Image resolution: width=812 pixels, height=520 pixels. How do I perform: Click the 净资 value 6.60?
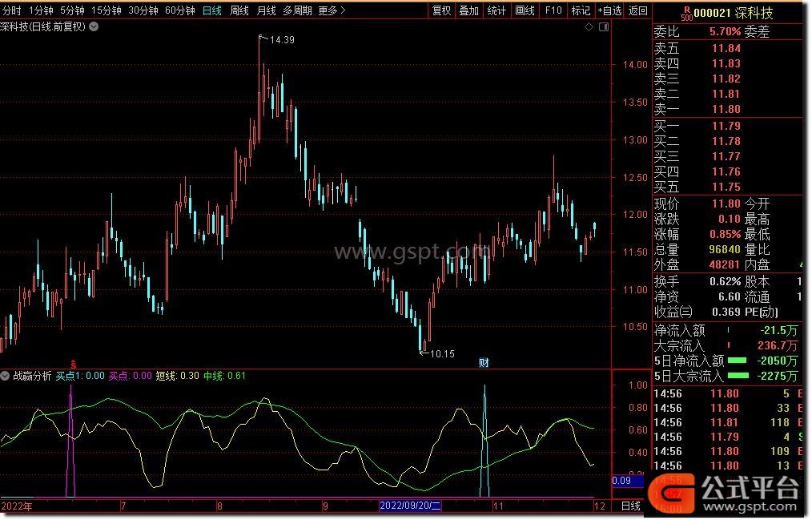coord(730,296)
